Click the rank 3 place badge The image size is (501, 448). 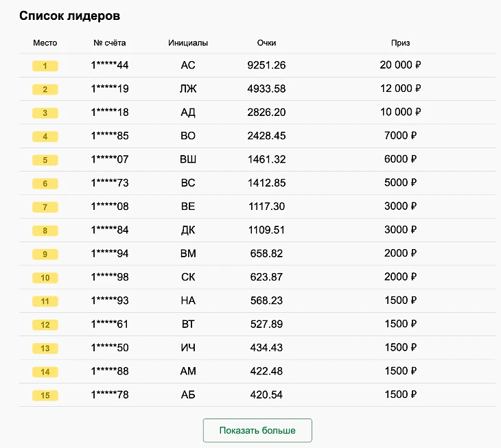pyautogui.click(x=45, y=113)
